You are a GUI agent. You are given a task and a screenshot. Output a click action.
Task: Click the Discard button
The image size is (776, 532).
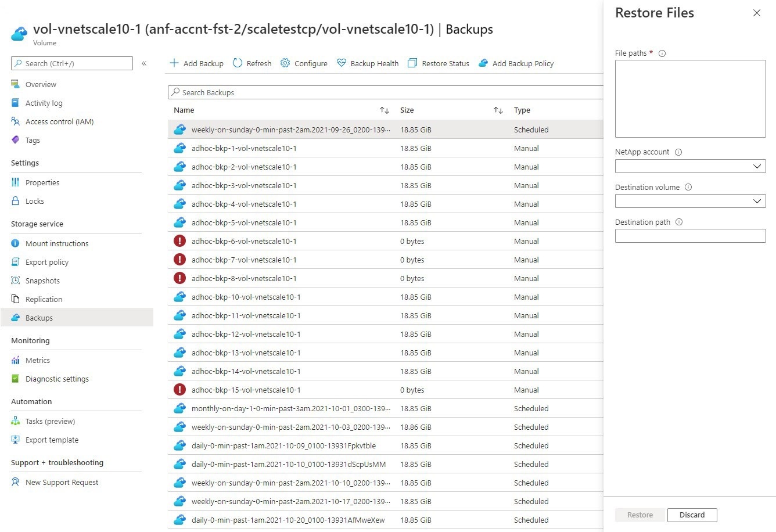pyautogui.click(x=692, y=515)
